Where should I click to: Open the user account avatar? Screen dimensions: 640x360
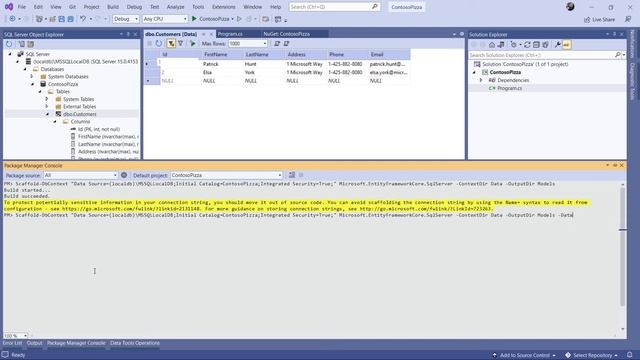570,7
